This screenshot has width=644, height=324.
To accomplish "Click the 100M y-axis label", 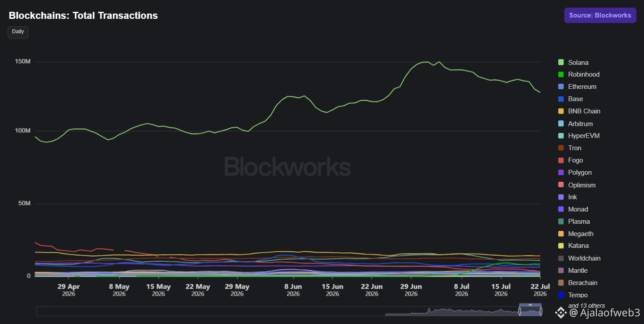I will point(22,130).
